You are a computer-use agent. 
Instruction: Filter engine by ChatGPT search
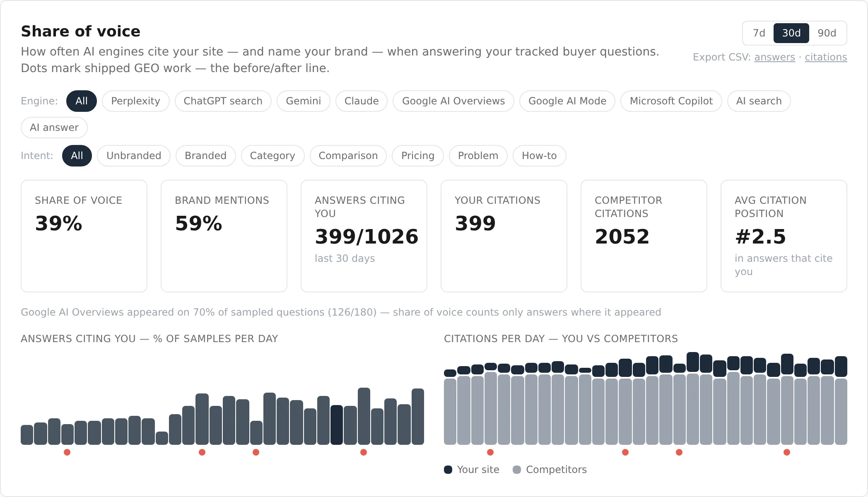coord(223,101)
